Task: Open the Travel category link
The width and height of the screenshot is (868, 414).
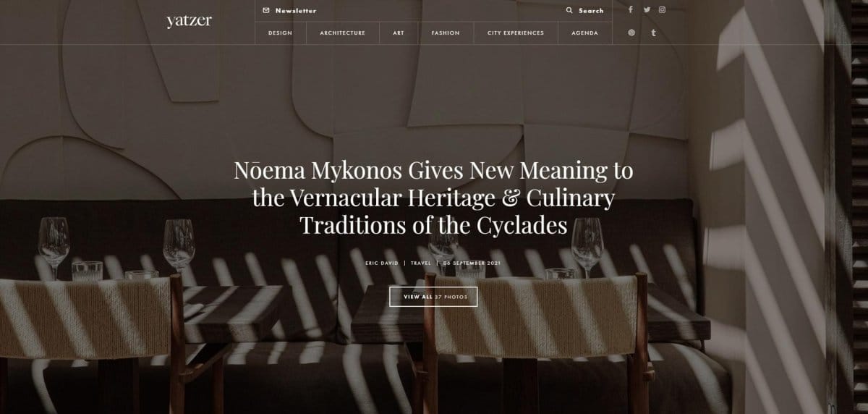Action: [x=420, y=263]
